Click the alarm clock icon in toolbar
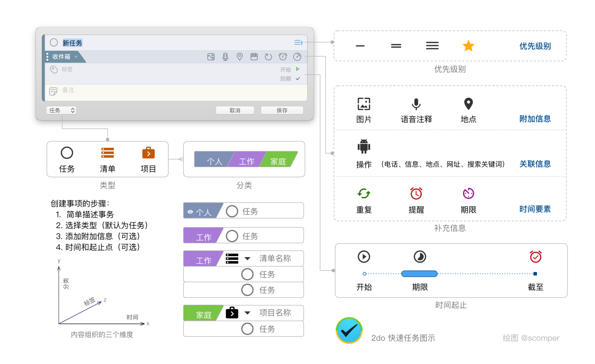Screen dimensions: 595x364 [x=283, y=57]
